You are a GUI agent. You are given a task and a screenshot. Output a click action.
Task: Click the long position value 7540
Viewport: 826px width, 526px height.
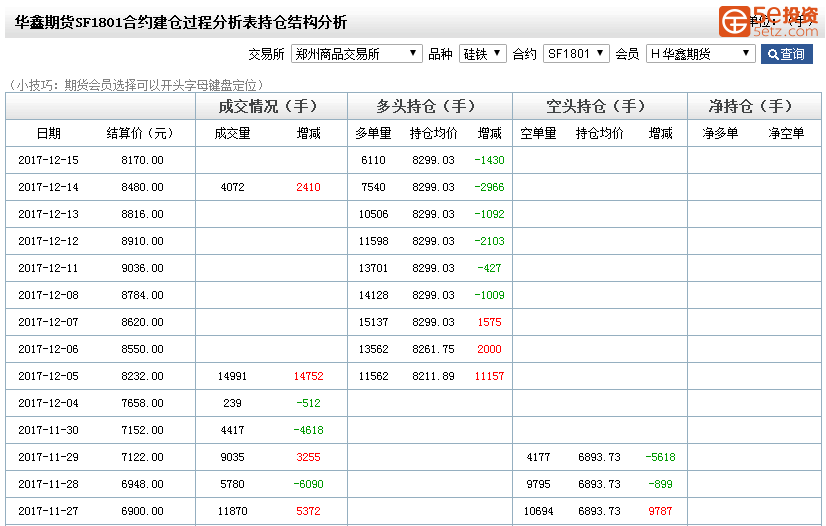(373, 187)
